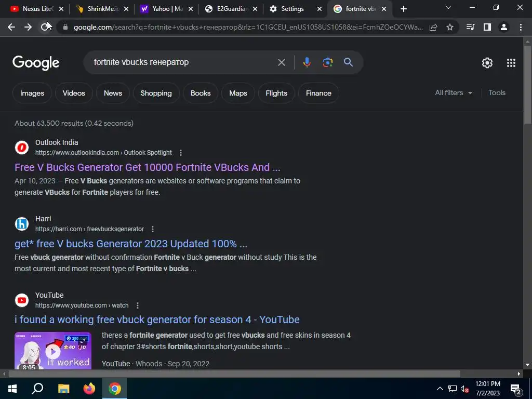Play the 'it worked' video thumbnail
The height and width of the screenshot is (399, 532).
coord(53,351)
